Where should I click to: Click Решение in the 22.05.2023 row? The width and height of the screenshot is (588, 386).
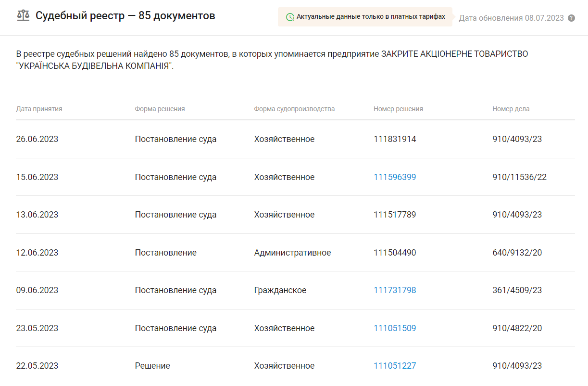tap(152, 366)
